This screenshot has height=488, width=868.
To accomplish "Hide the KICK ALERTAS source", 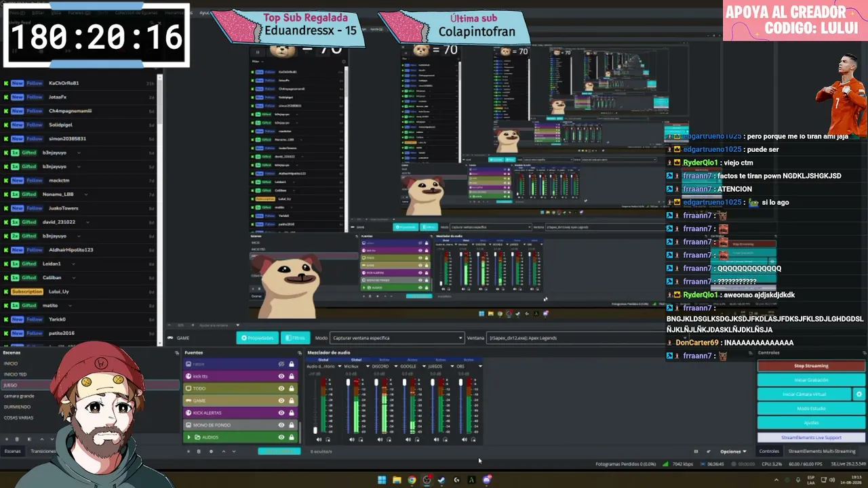I will (281, 413).
